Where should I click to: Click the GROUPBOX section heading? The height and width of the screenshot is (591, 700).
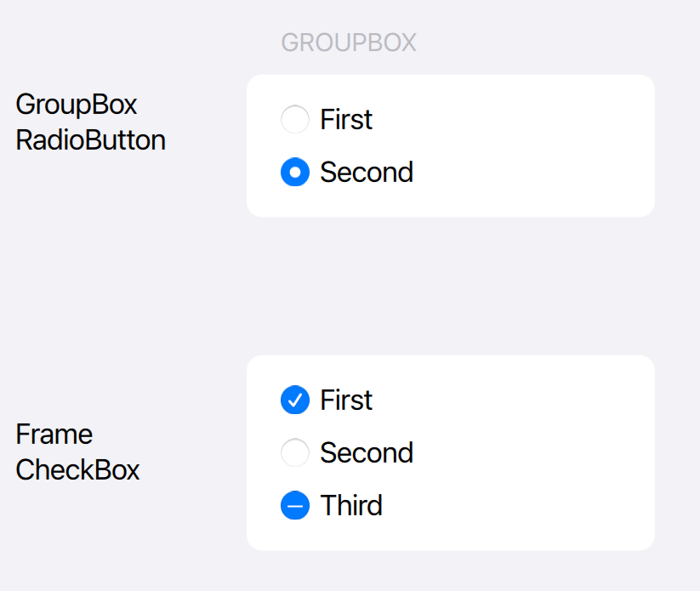[x=349, y=43]
